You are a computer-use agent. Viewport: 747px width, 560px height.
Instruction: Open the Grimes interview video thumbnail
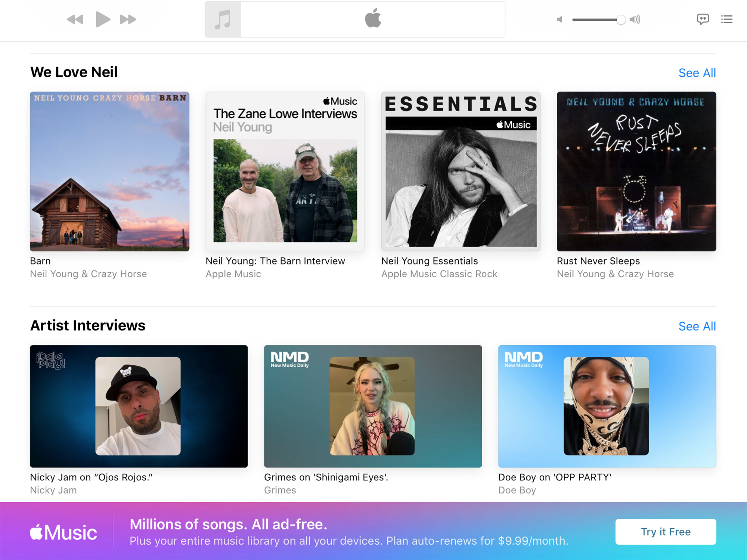373,406
